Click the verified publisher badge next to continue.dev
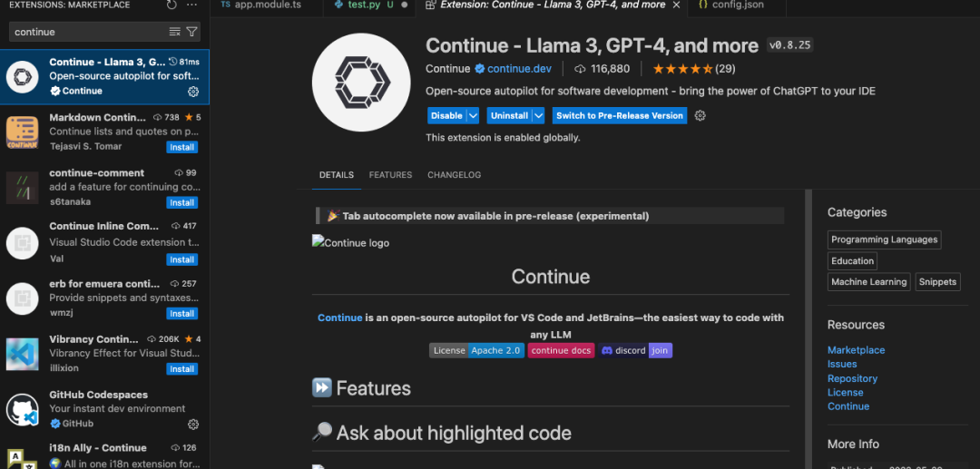 479,69
